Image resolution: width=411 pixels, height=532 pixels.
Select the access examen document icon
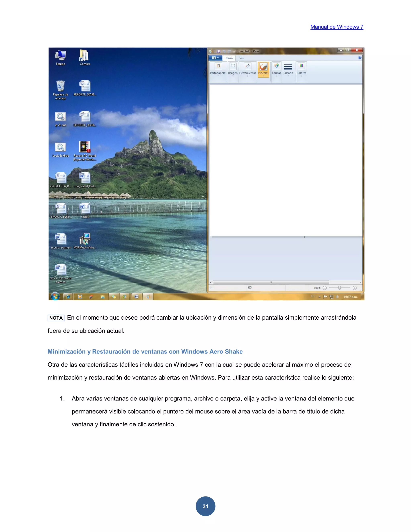[60, 241]
